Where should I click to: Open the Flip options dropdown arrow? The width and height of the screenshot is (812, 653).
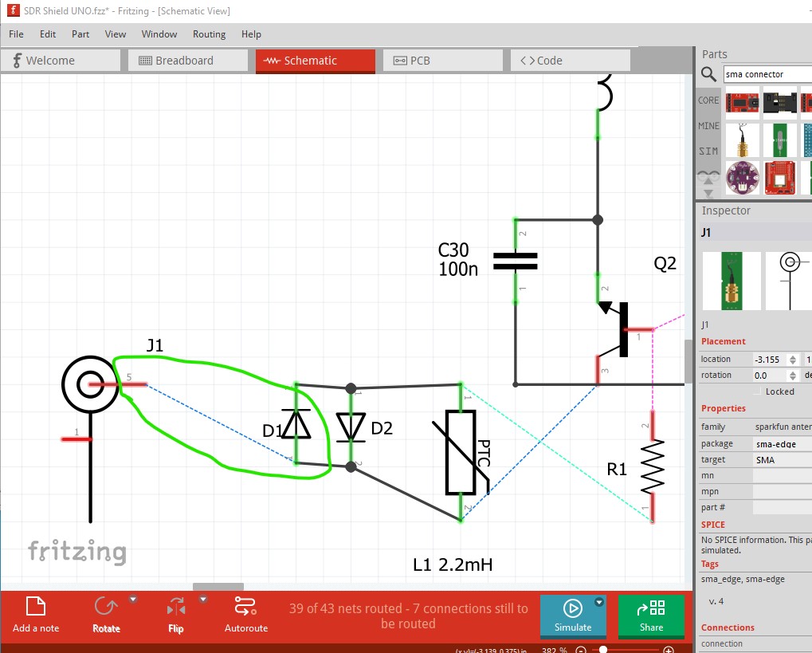[x=203, y=599]
